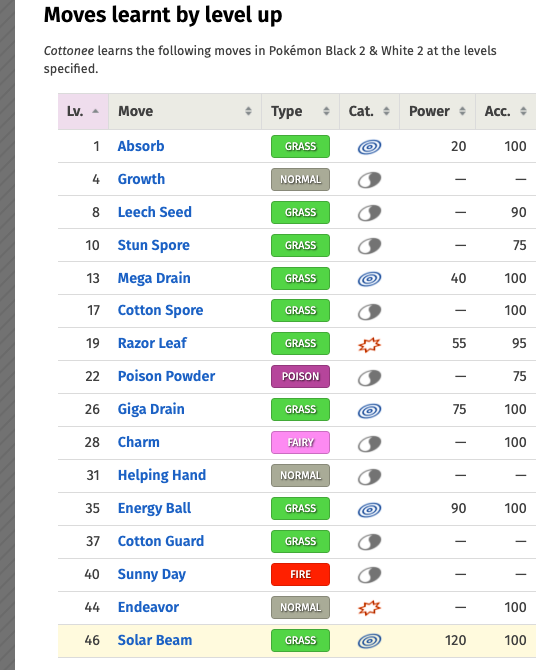Click the status category icon for Poison Powder
This screenshot has width=557, height=670.
click(x=369, y=377)
